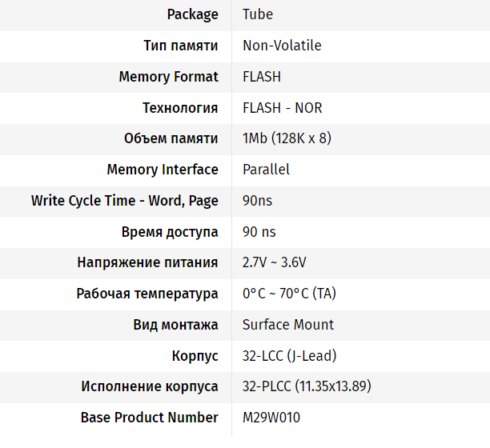Click the Исполнение корпуса label
The width and height of the screenshot is (490, 448).
pyautogui.click(x=149, y=386)
